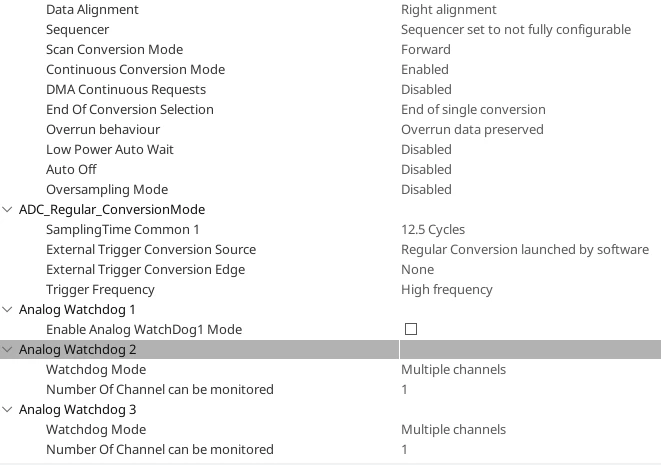
Task: Open End Of Conversion Selection value
Action: (x=473, y=110)
